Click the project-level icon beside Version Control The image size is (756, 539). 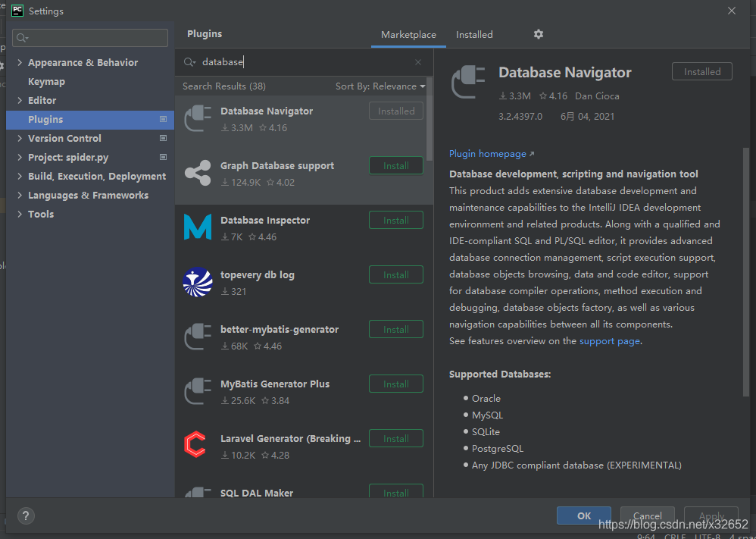tap(163, 138)
